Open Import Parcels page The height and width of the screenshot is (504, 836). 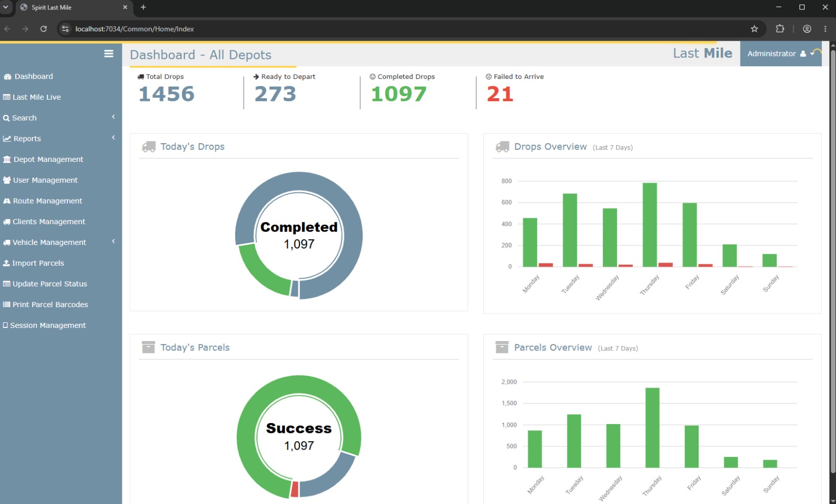point(38,263)
